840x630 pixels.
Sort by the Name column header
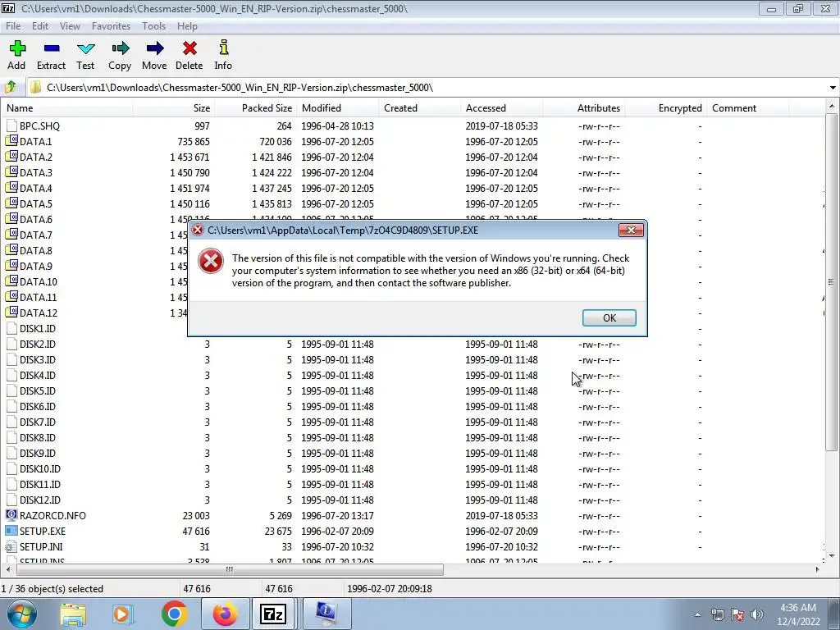[x=66, y=107]
